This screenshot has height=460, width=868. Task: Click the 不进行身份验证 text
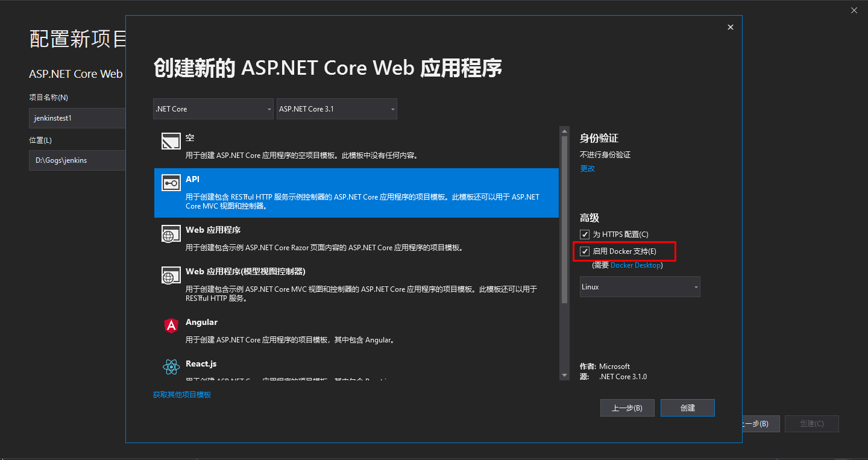pyautogui.click(x=605, y=155)
